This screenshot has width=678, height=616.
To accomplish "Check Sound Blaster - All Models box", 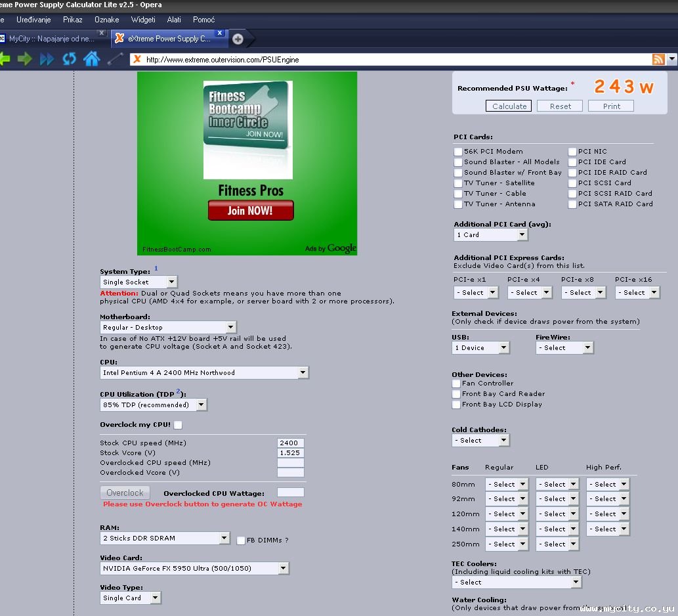I will pos(458,162).
